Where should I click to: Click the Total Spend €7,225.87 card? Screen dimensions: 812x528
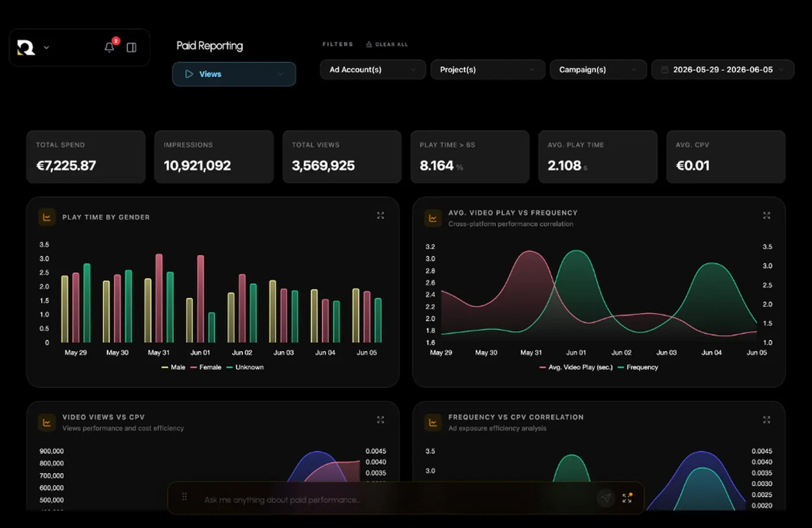tap(86, 157)
